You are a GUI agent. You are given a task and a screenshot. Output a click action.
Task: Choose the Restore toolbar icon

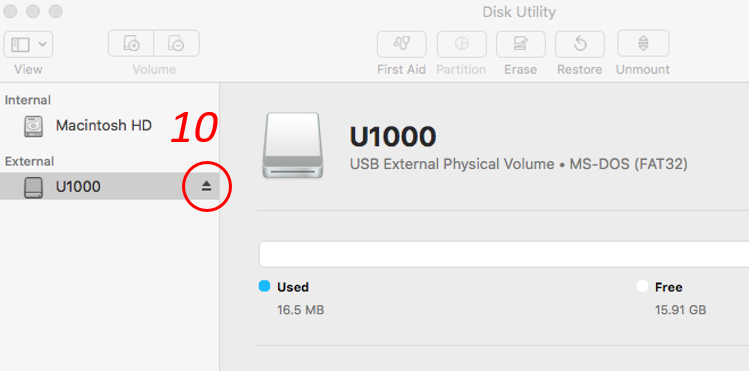580,44
